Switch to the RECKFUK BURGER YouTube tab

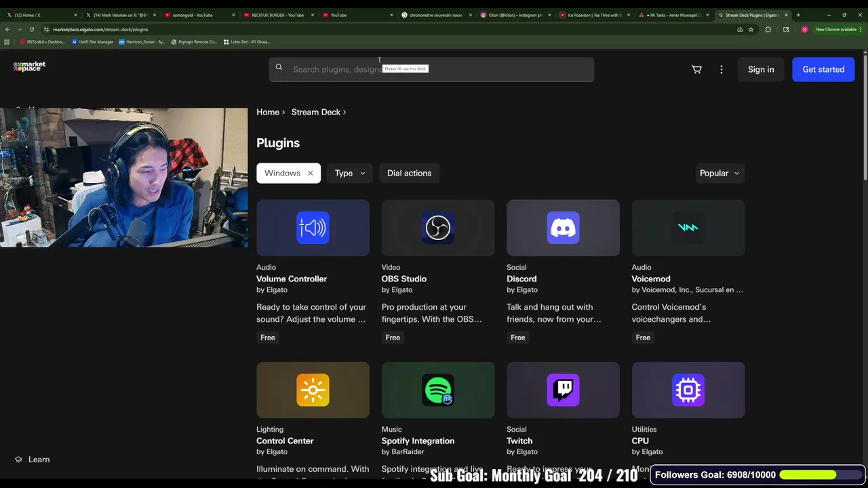point(278,15)
